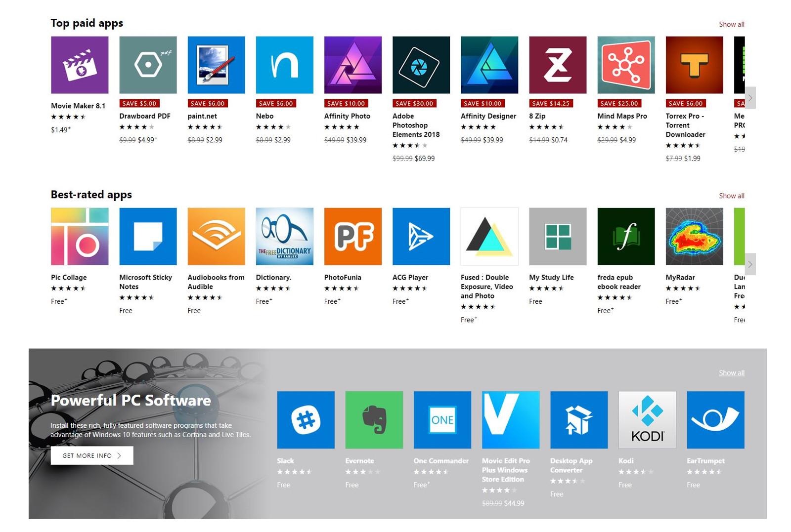This screenshot has height=532, width=791.
Task: Open the One Commander icon
Action: 442,420
